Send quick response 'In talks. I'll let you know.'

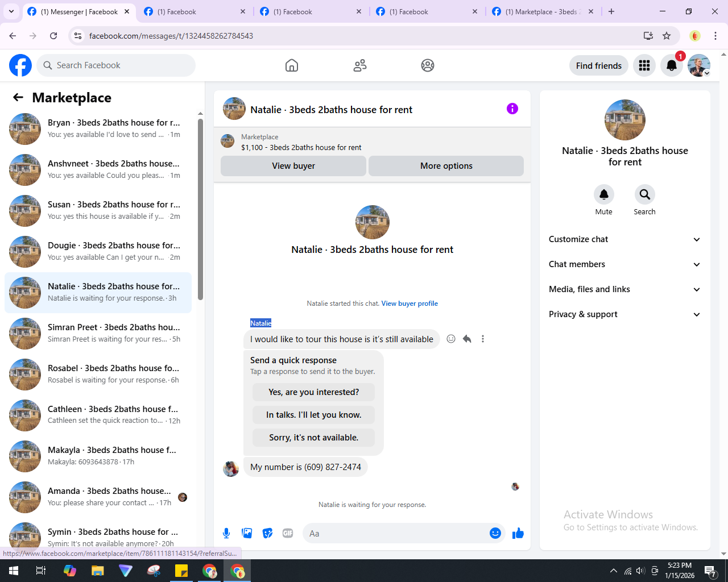[314, 415]
